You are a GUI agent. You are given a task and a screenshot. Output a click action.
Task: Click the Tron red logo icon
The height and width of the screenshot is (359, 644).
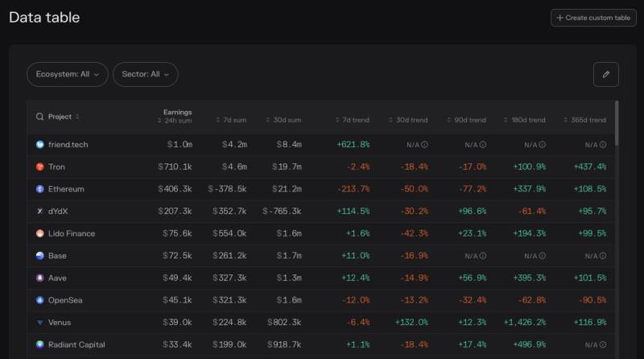[39, 167]
